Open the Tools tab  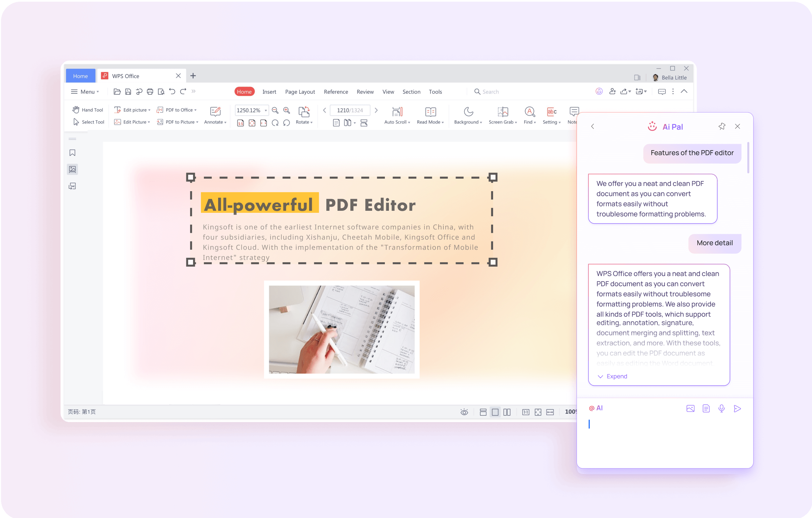pos(435,92)
